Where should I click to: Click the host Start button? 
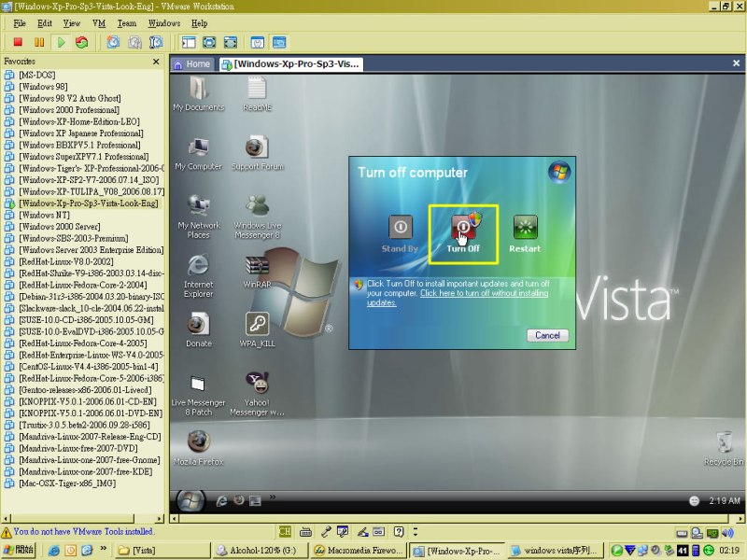pyautogui.click(x=18, y=550)
